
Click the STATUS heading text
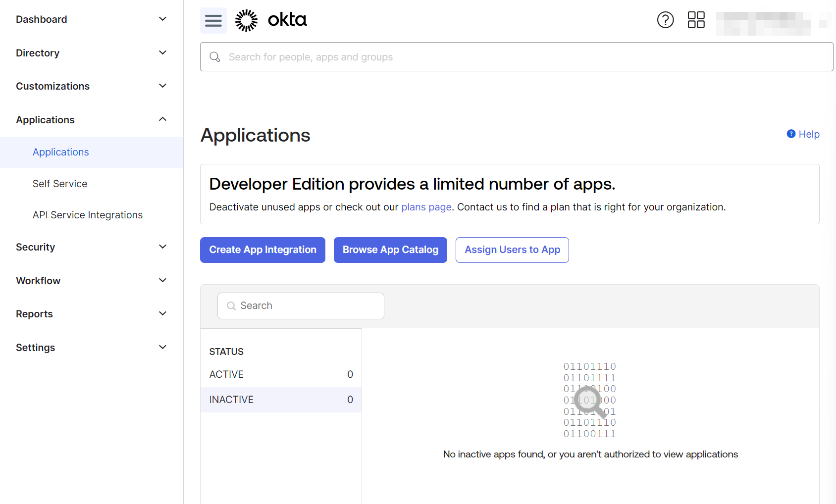pyautogui.click(x=226, y=352)
